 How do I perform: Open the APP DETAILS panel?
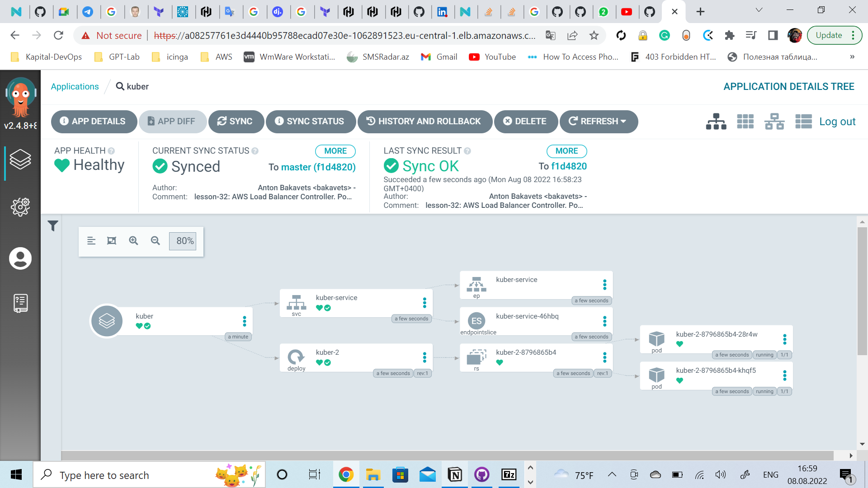94,122
